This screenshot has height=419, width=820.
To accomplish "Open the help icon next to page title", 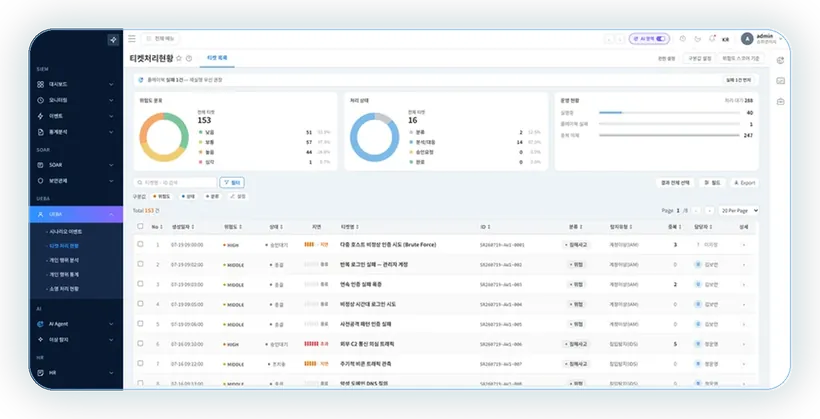I will click(x=189, y=59).
